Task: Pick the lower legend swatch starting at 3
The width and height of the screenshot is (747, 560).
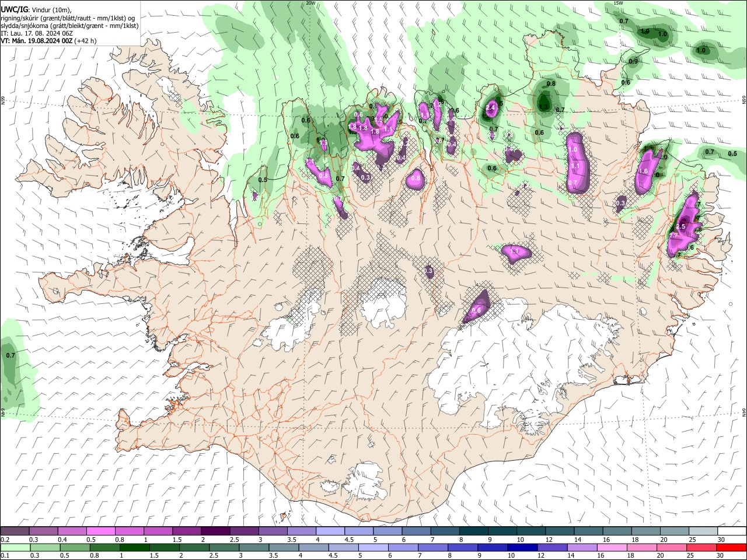Action: [x=254, y=548]
